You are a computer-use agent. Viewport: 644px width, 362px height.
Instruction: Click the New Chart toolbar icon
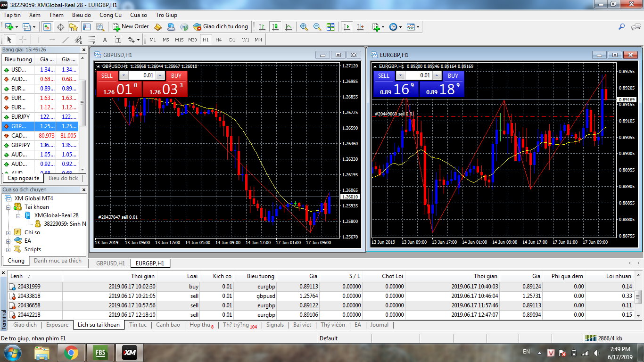9,27
